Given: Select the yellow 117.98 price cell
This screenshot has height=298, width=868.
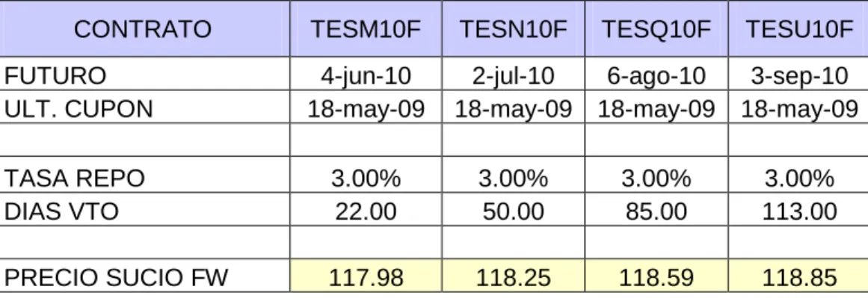Looking at the screenshot, I should 366,276.
